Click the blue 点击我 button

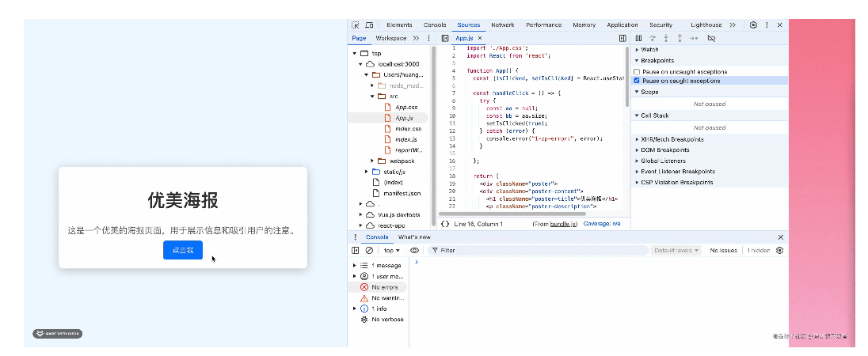click(183, 250)
